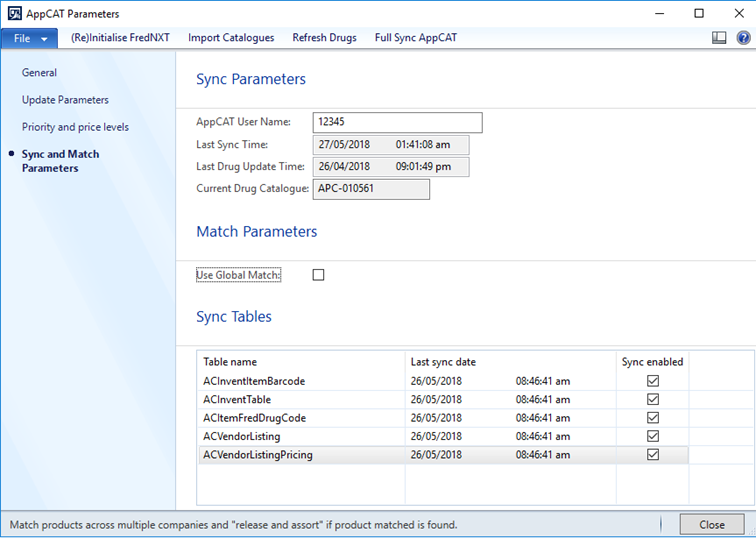Toggle Sync enabled for ACVendorListing

tap(653, 436)
